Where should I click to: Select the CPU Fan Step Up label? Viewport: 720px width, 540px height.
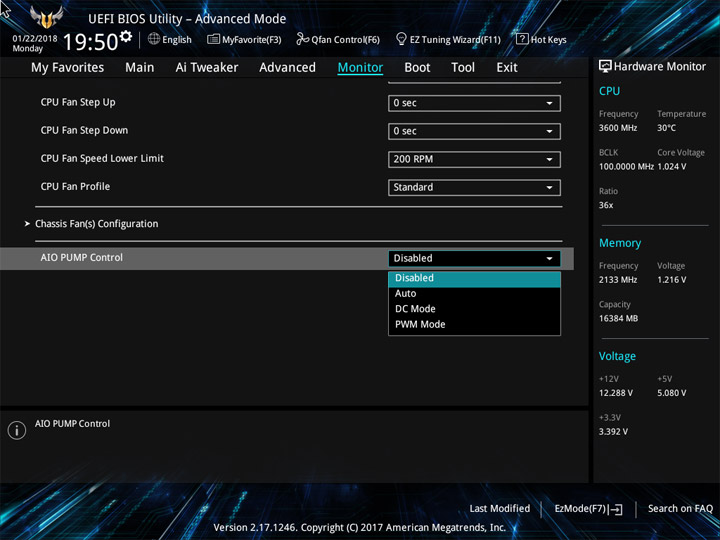pyautogui.click(x=78, y=102)
